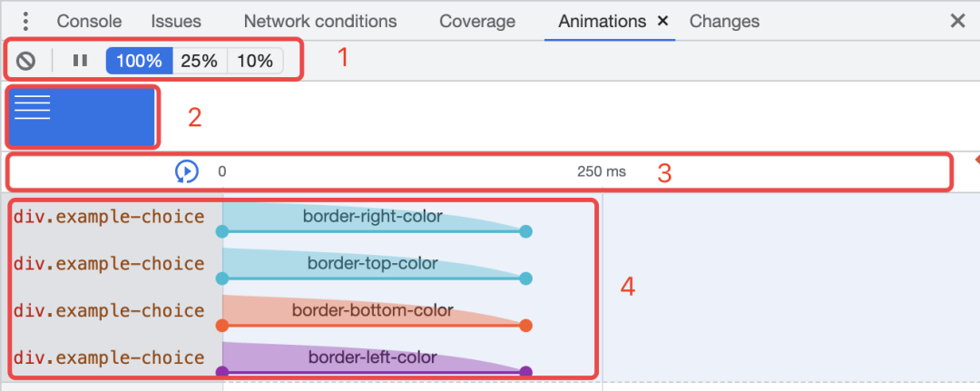Open the Changes tab
The height and width of the screenshot is (391, 980).
[724, 21]
